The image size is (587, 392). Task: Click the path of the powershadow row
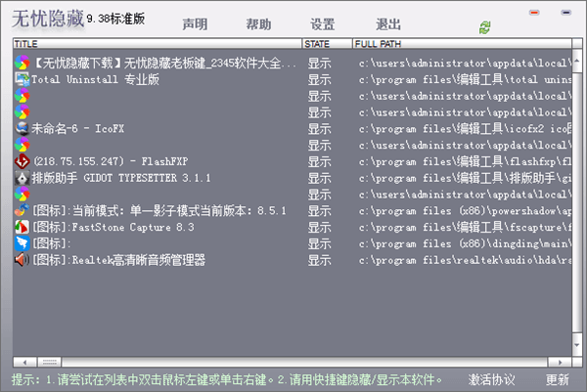(x=465, y=210)
